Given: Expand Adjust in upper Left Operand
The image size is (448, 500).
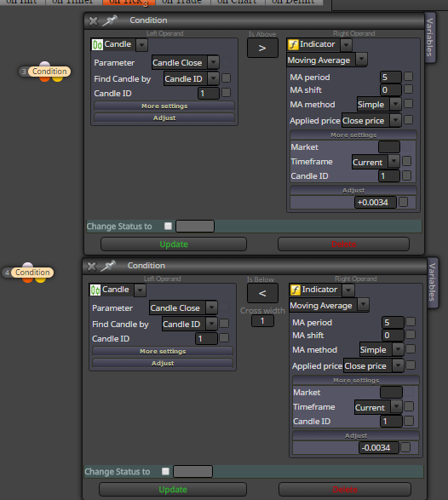Looking at the screenshot, I should [x=164, y=118].
